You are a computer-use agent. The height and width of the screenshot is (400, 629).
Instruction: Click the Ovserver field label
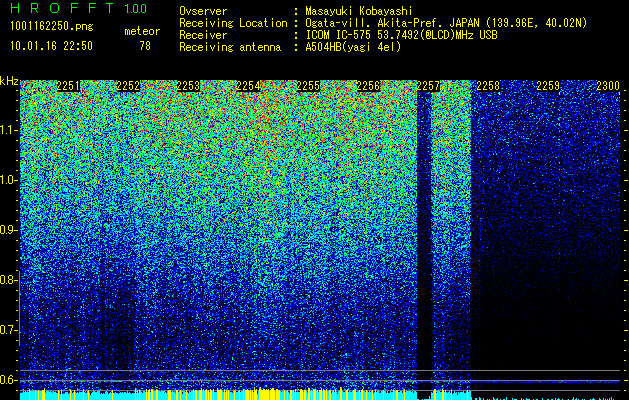tap(203, 11)
